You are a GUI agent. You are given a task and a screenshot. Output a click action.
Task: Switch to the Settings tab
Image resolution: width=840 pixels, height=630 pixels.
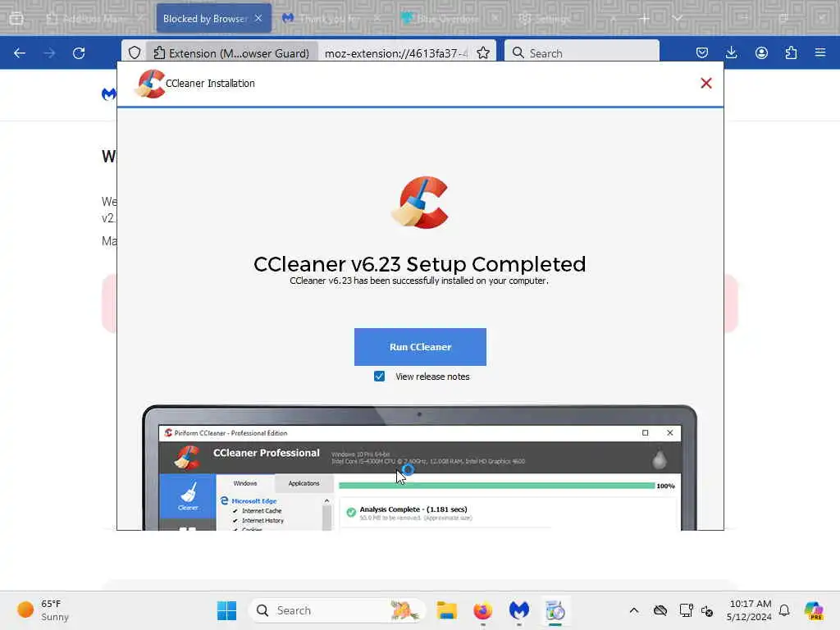tap(552, 19)
